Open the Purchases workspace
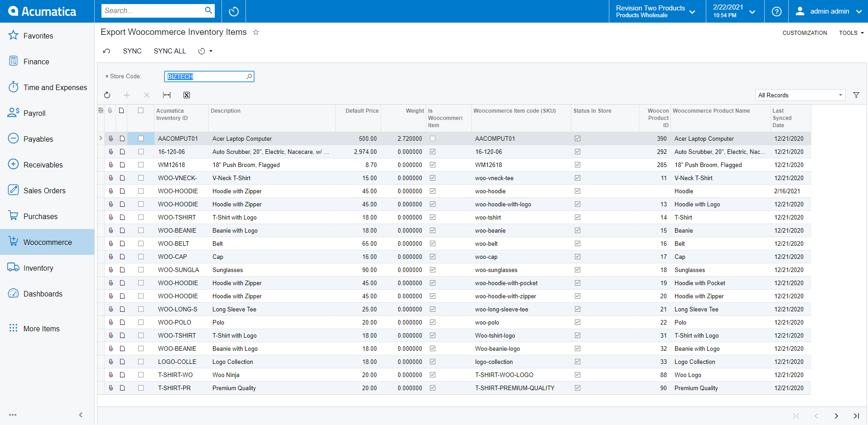Screen dimensions: 868x425 coord(47,216)
